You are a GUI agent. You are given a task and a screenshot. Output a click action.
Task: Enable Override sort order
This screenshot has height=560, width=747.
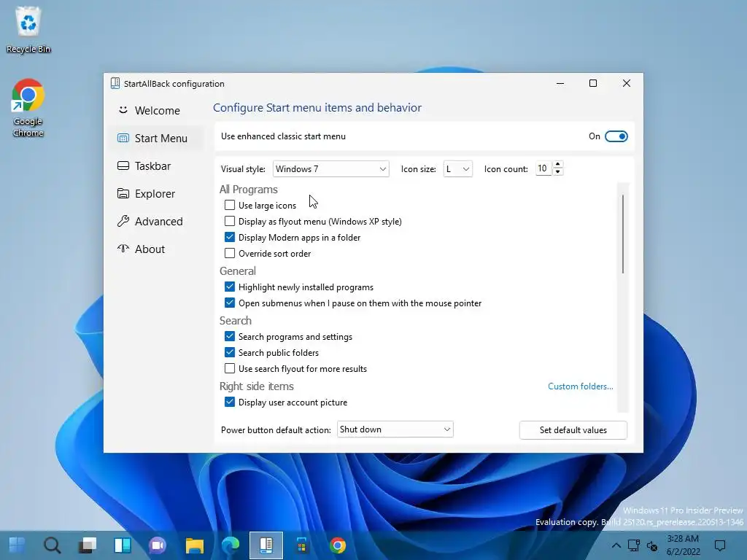(230, 253)
